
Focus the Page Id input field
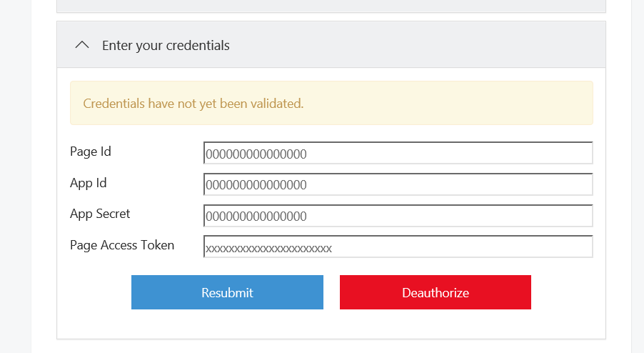pyautogui.click(x=398, y=153)
